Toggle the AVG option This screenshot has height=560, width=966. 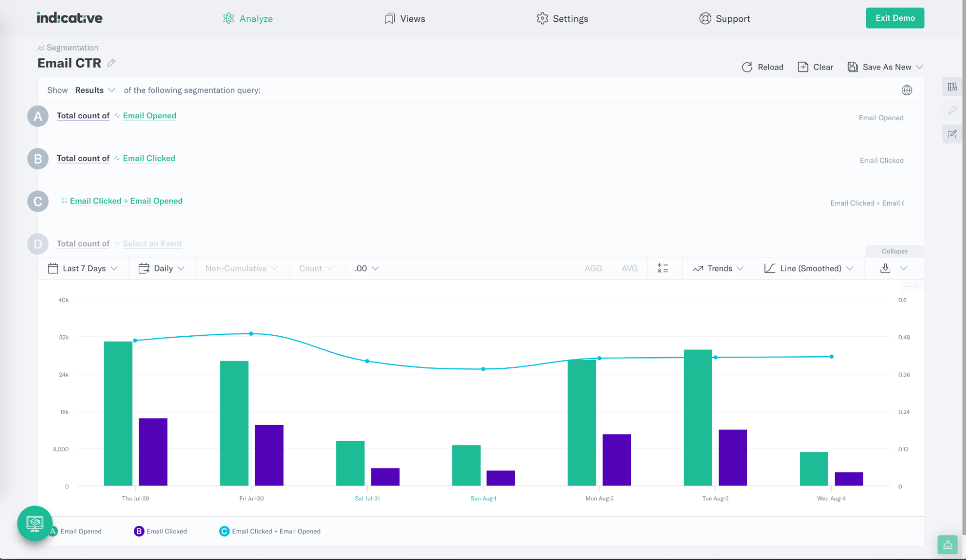coord(629,268)
